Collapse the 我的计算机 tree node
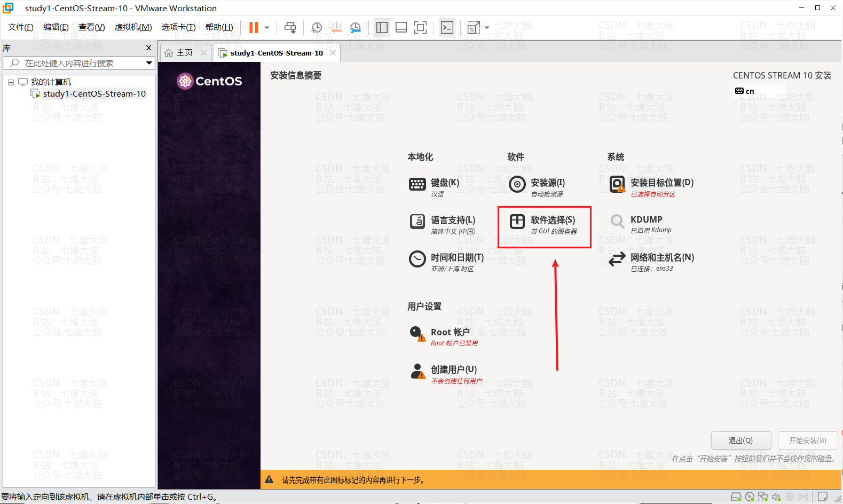This screenshot has width=843, height=504. (11, 82)
